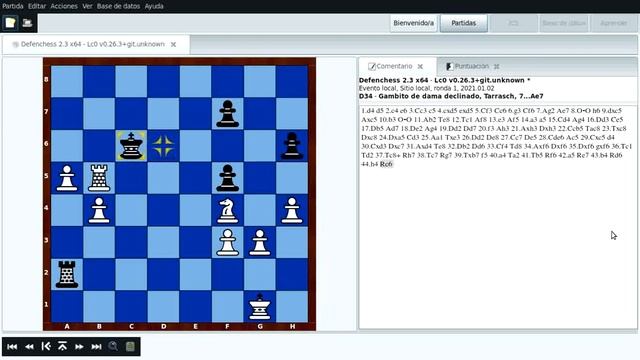Close the Defenchess vs Lc0 game tab
This screenshot has width=640, height=360.
[173, 44]
